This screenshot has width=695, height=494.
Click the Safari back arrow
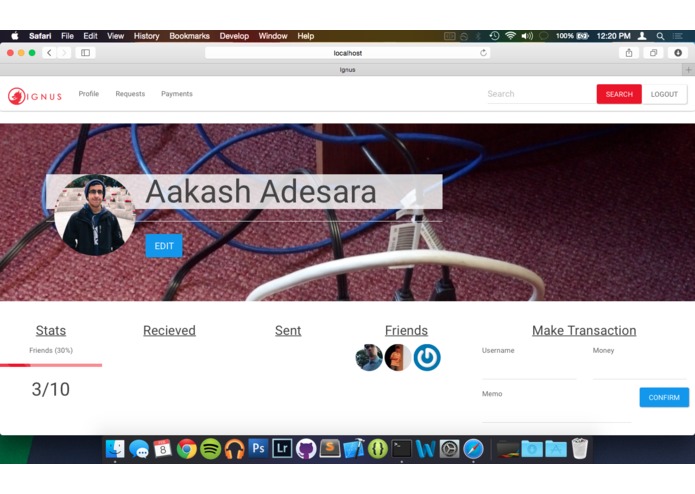(x=49, y=53)
